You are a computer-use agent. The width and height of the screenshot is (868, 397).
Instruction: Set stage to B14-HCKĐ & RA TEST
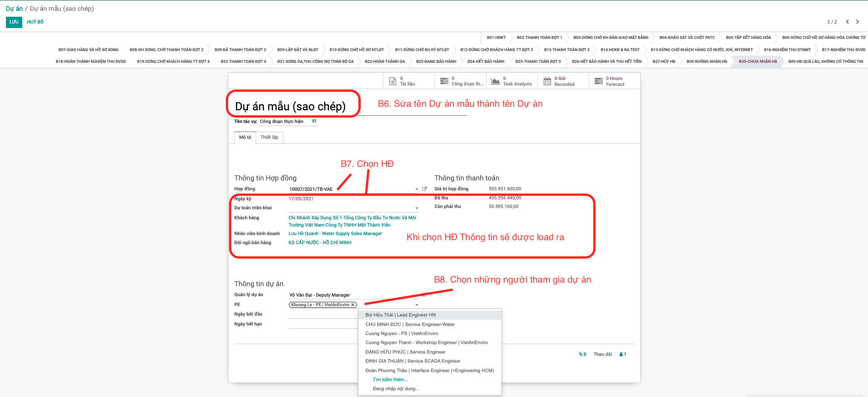click(620, 50)
